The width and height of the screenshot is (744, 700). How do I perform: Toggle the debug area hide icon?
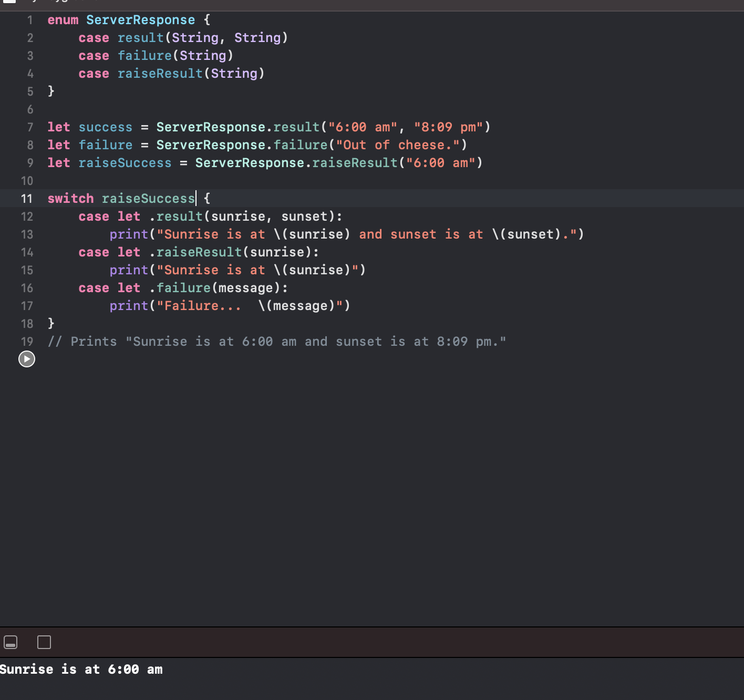point(11,642)
